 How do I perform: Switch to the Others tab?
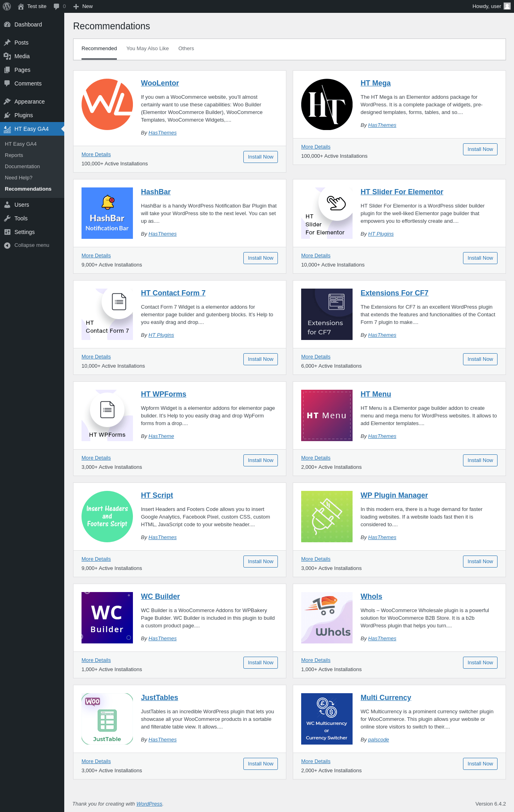186,49
